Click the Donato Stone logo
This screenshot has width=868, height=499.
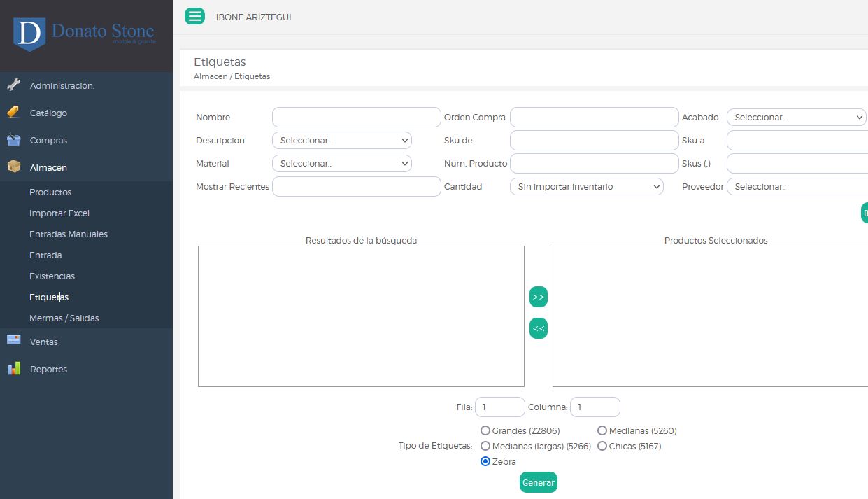[x=84, y=34]
